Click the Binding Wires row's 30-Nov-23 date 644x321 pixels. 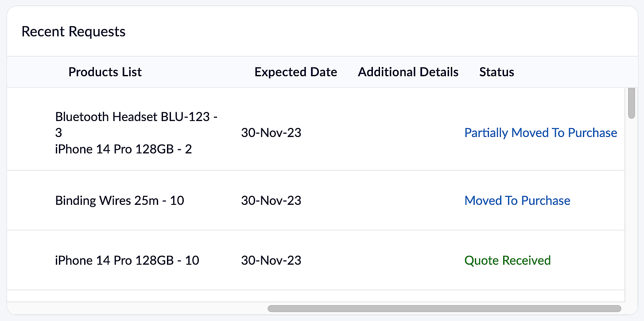click(x=271, y=200)
